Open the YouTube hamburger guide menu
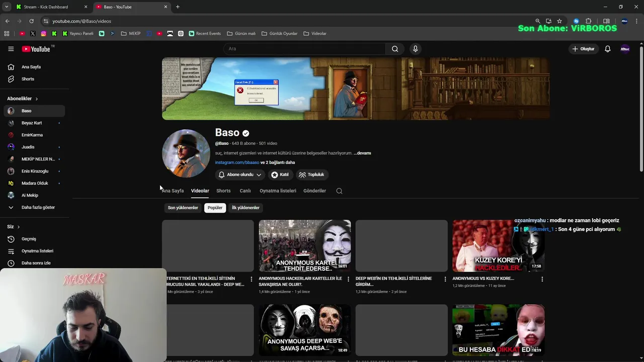The image size is (644, 362). (x=11, y=49)
